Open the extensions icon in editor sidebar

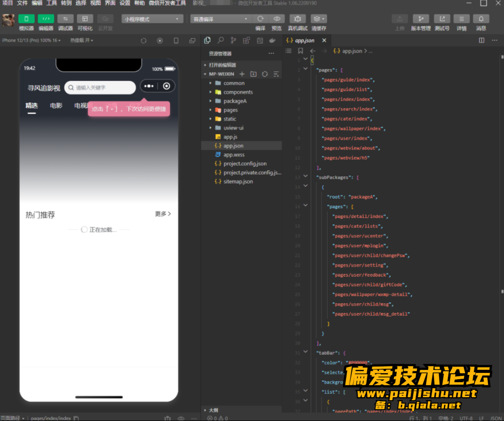(246, 41)
